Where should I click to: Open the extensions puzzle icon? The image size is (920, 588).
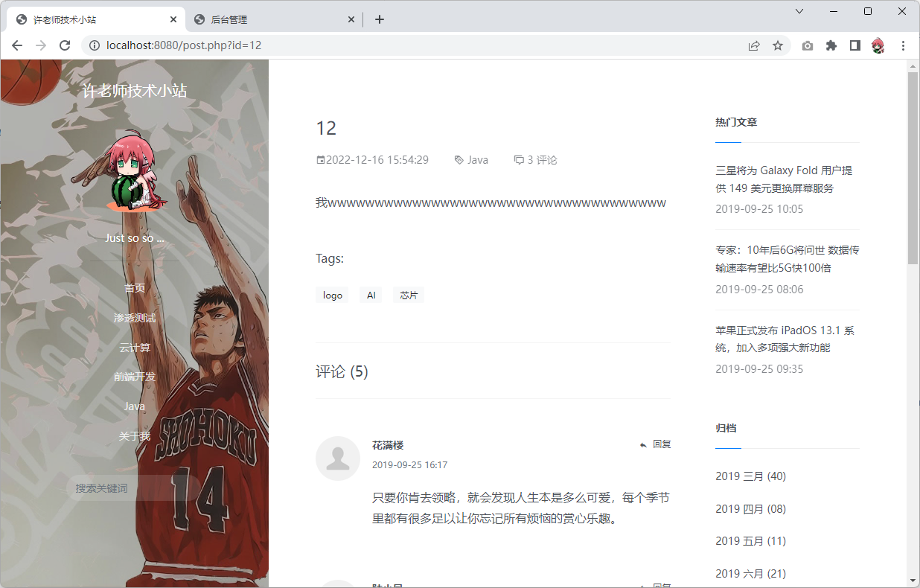pos(831,45)
